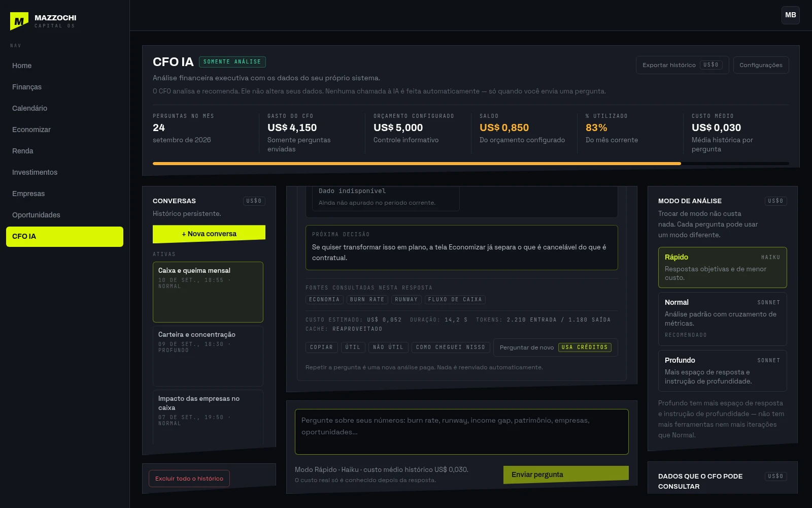Start a new chat with + Nova conversa
The width and height of the screenshot is (812, 508).
(x=209, y=234)
